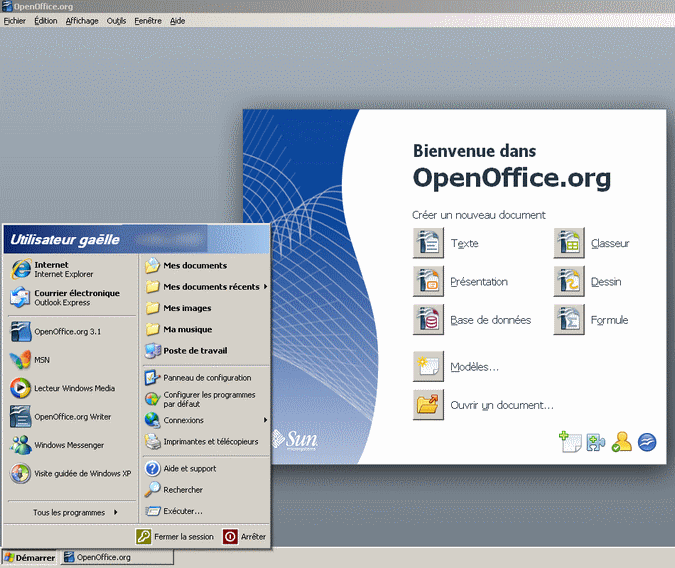Open the Modèles templates icon

pos(428,367)
